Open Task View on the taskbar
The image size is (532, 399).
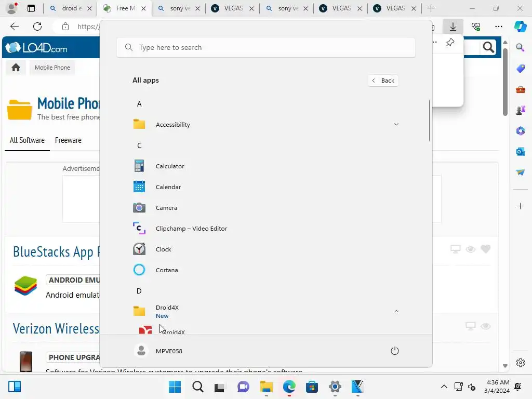(220, 387)
